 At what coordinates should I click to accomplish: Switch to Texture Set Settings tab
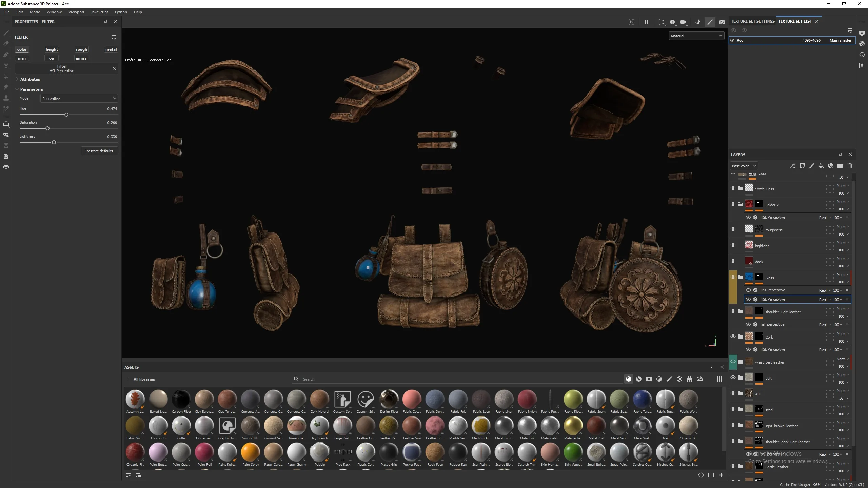(753, 21)
